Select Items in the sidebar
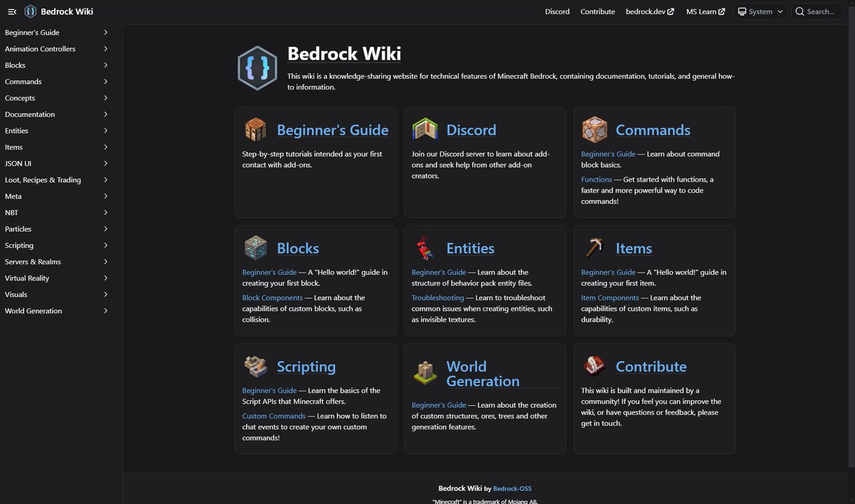The image size is (855, 504). tap(14, 147)
